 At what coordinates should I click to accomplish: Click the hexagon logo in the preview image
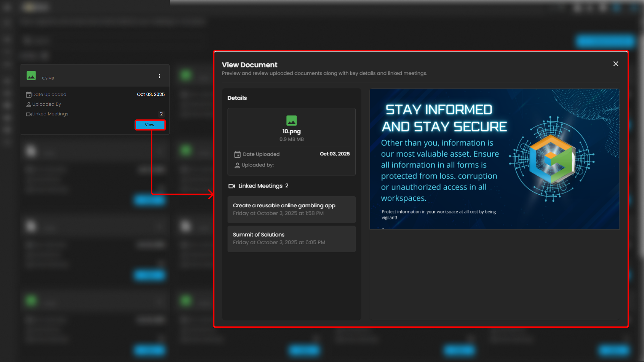click(x=552, y=159)
